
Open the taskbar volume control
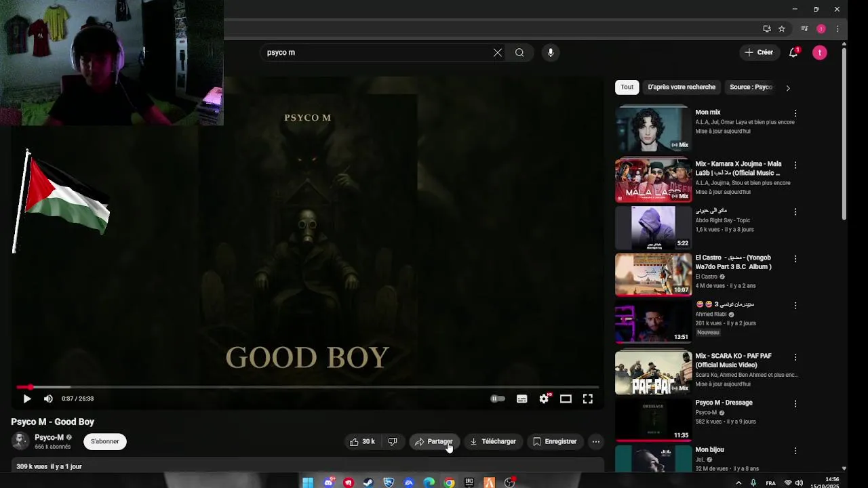click(800, 483)
